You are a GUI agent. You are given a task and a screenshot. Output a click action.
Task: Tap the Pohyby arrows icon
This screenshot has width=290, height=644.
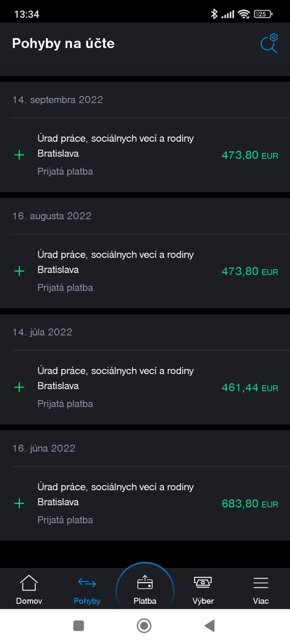coord(87,582)
